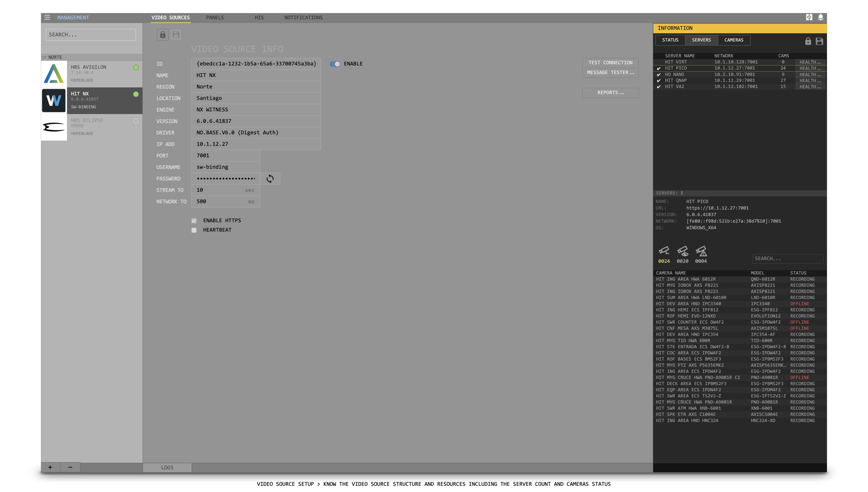This screenshot has height=492, width=868.
Task: Click the Test Connection button
Action: pos(610,62)
